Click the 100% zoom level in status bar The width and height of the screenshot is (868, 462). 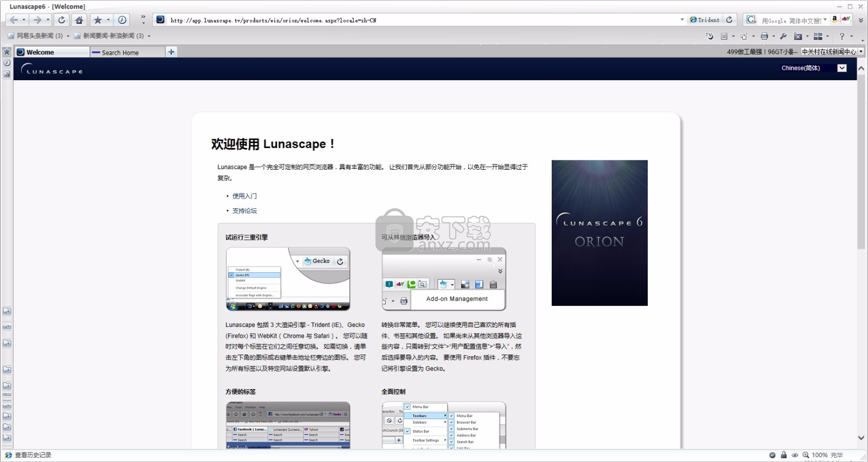[x=820, y=455]
